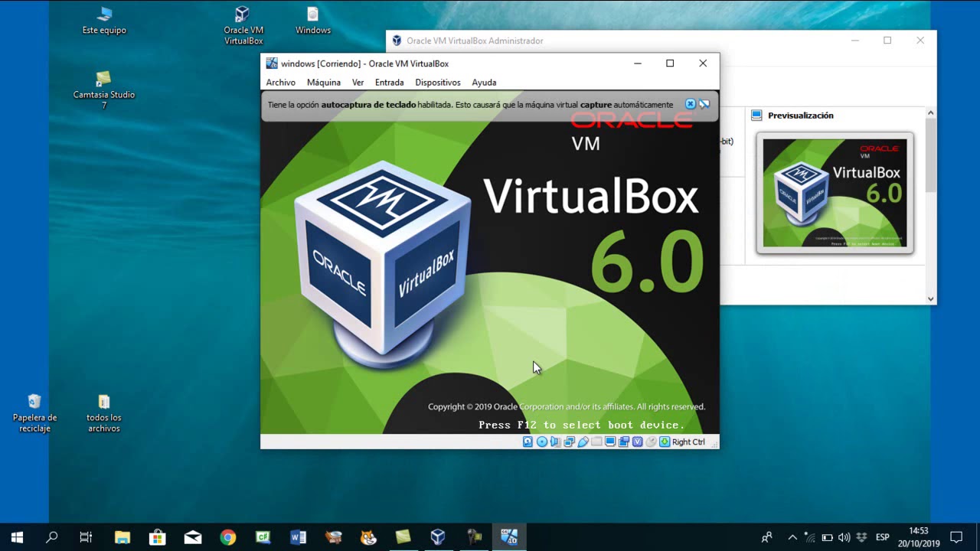Viewport: 980px width, 551px height.
Task: Click the CPU virtualization status icon
Action: [x=638, y=442]
